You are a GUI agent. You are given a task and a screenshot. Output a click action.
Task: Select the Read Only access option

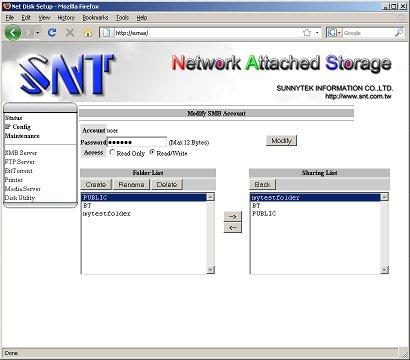pos(112,152)
